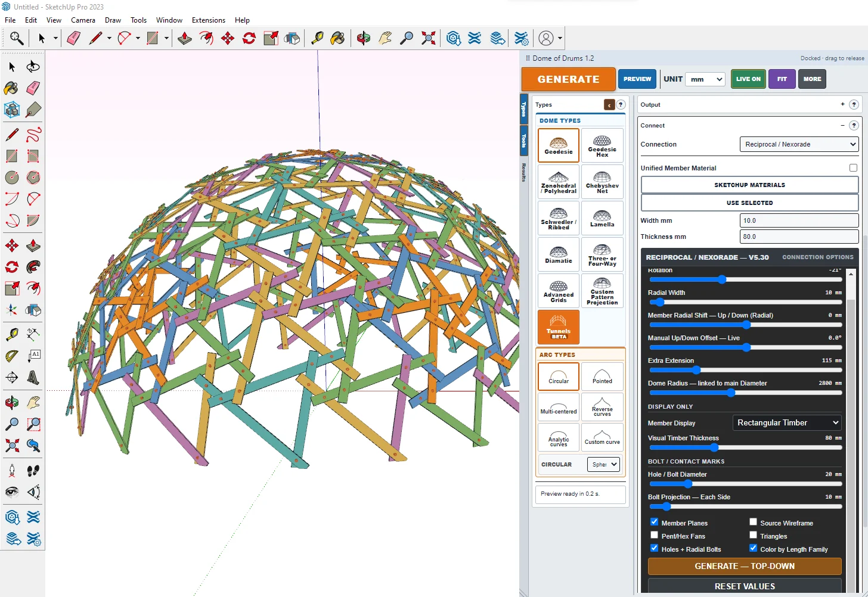The width and height of the screenshot is (868, 597).
Task: Open the Paint Bucket tool in top toolbar
Action: [337, 38]
